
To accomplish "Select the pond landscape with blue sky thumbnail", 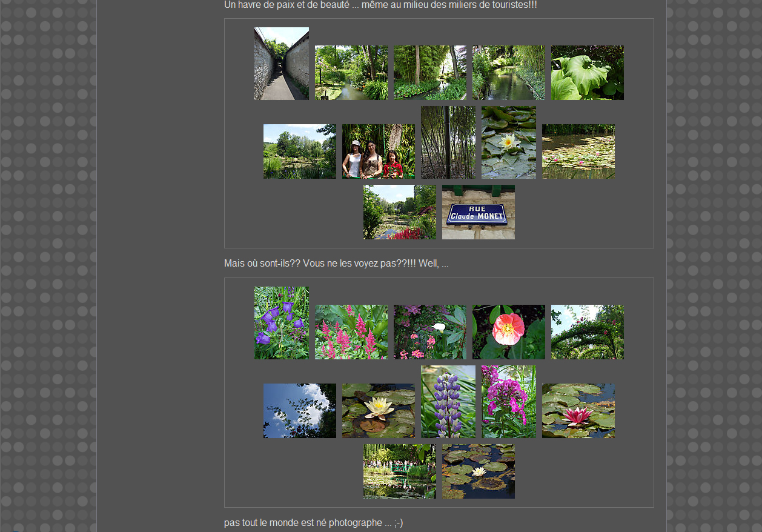I will (x=299, y=151).
